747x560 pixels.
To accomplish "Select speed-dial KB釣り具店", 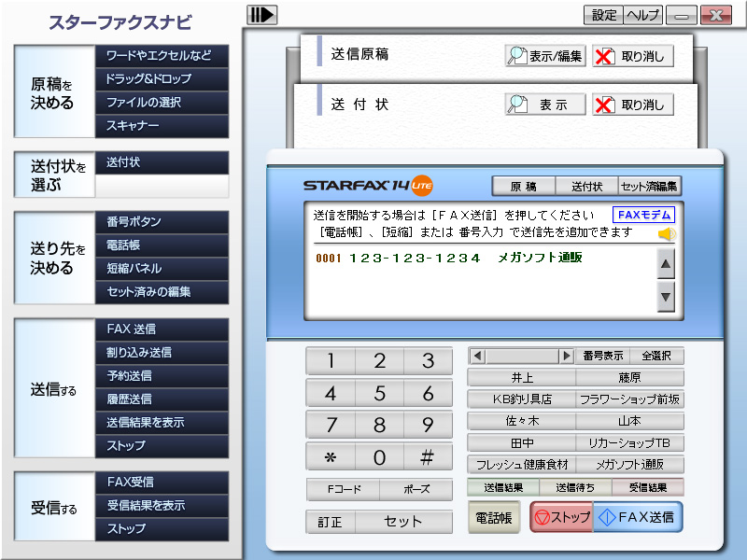I will pyautogui.click(x=522, y=399).
